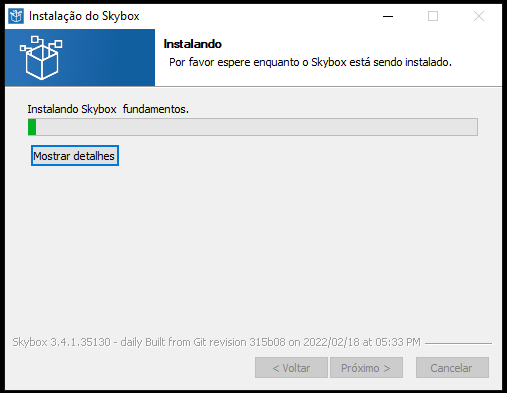Viewport: 507px width, 393px height.
Task: Minimize the Skybox installer window
Action: point(388,16)
